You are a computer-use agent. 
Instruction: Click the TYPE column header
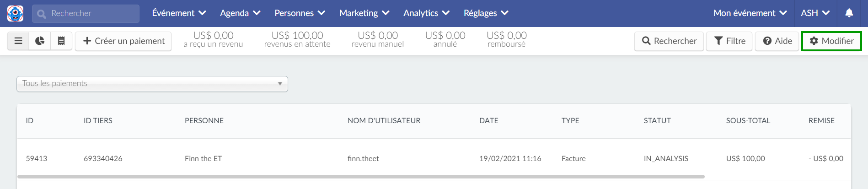570,121
